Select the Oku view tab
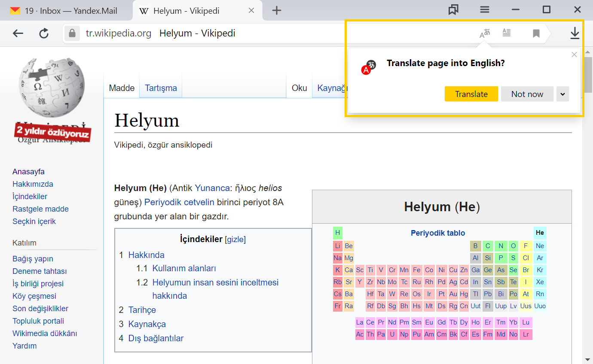Screen dimensions: 593x364 [x=300, y=88]
